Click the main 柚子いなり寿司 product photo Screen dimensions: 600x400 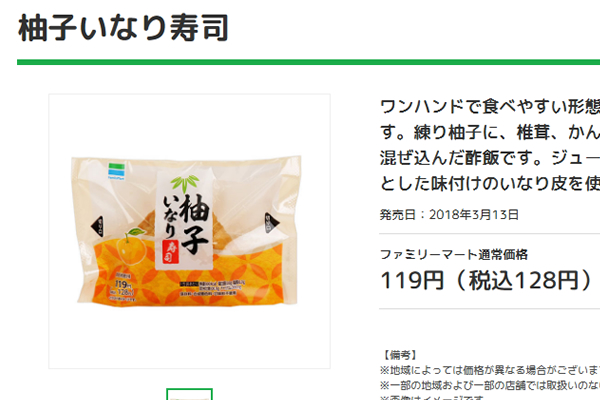[x=189, y=231]
